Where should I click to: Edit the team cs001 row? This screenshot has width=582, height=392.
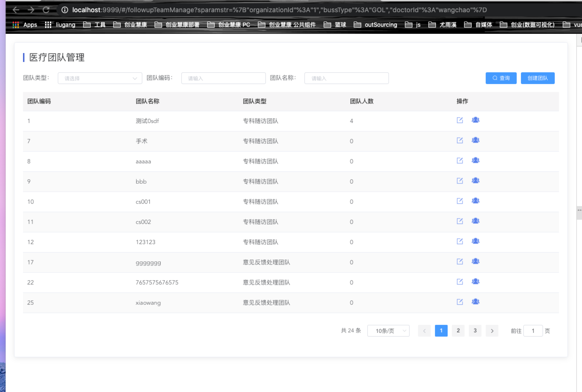pos(460,201)
